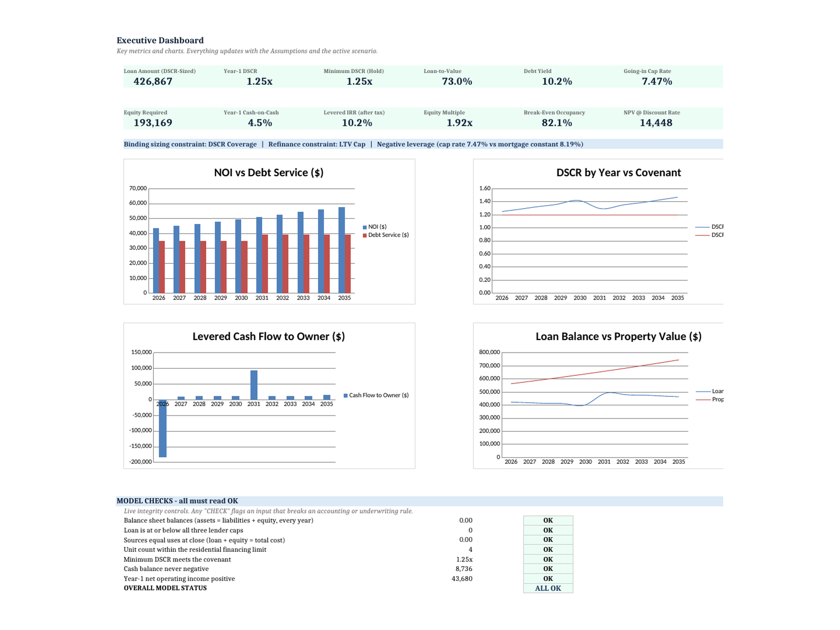Click OK status for Sources equal uses
Image resolution: width=840 pixels, height=630 pixels.
[x=548, y=540]
